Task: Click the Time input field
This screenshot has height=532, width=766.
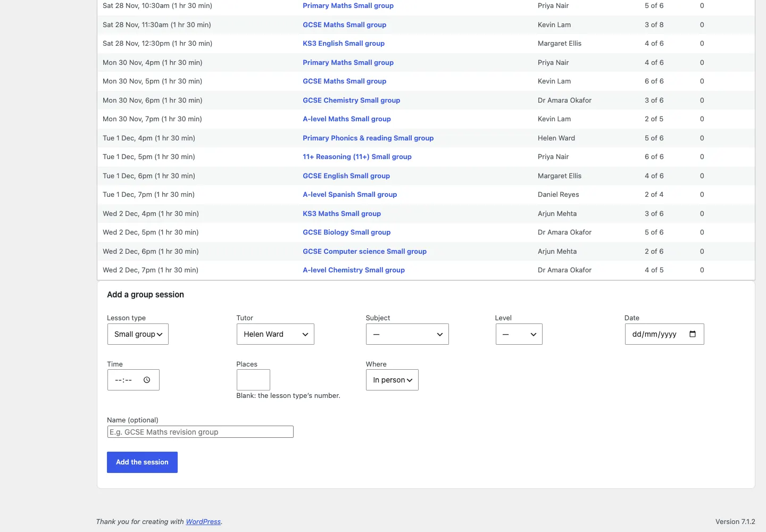Action: coord(134,380)
